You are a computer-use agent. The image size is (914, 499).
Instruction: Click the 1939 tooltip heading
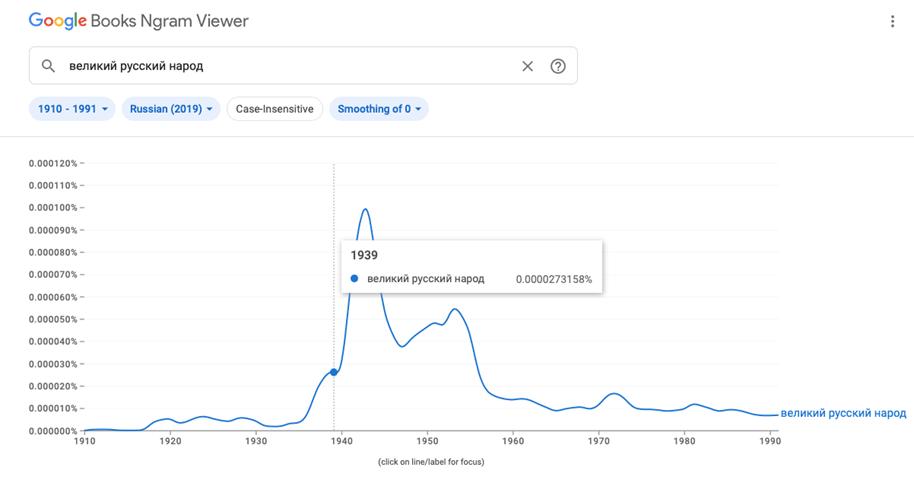pos(364,255)
